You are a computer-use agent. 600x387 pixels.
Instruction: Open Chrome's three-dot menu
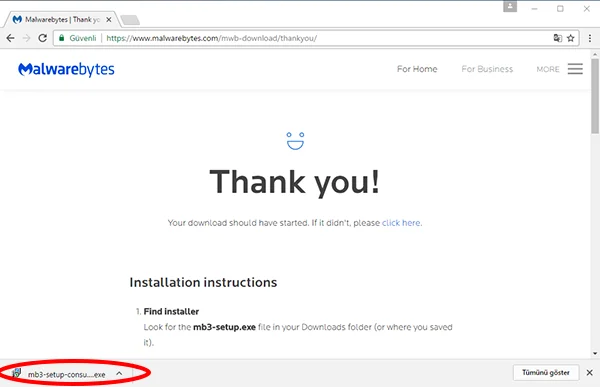(590, 38)
